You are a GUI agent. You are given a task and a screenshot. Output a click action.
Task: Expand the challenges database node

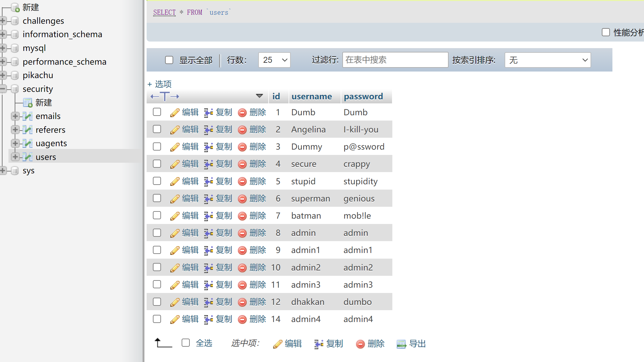point(3,21)
